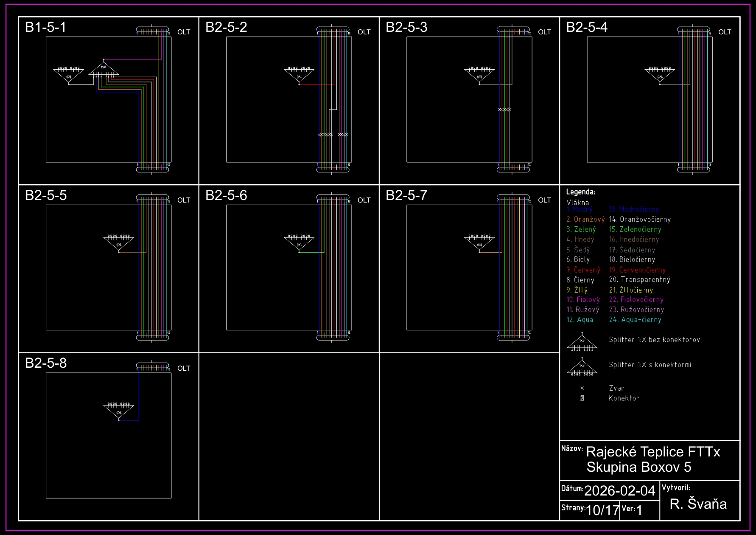Click the page number 10/17 field
Image resolution: width=756 pixels, height=535 pixels.
(602, 510)
